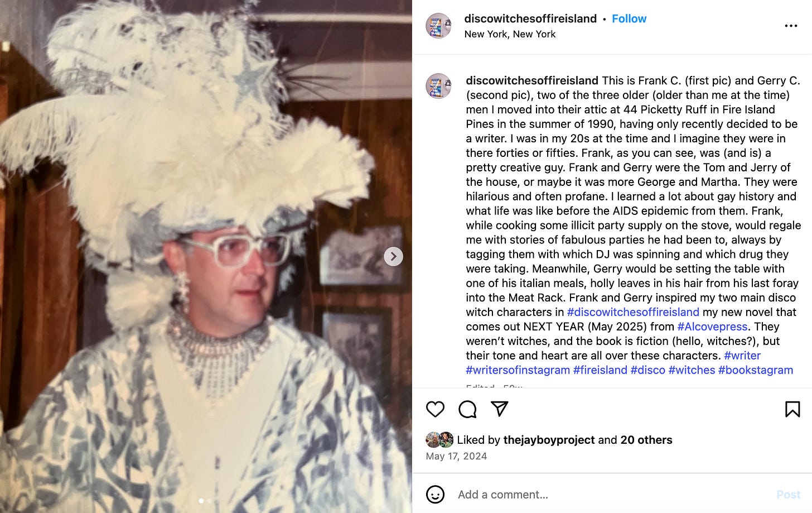Save post with bookmark icon

[792, 409]
